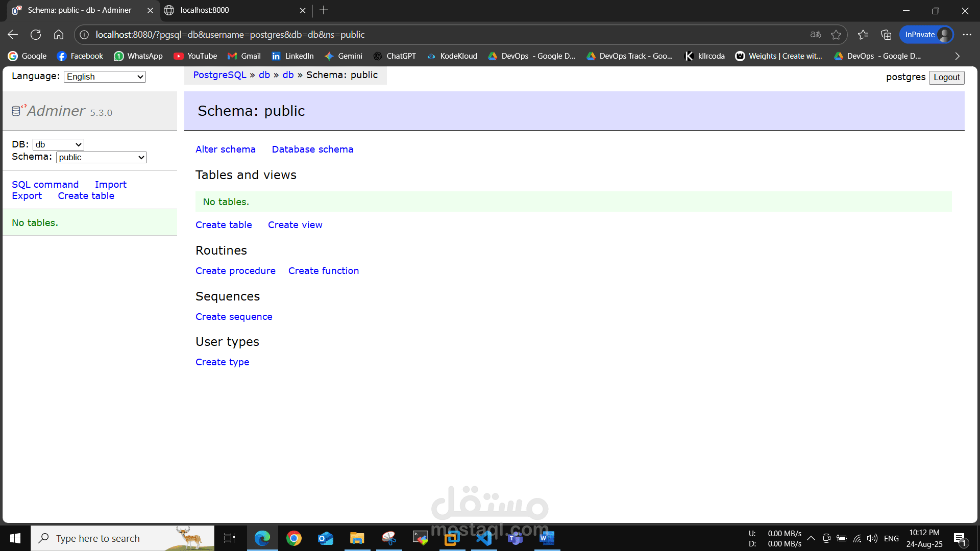Click the browser back arrow
The width and height of the screenshot is (980, 551).
click(13, 35)
